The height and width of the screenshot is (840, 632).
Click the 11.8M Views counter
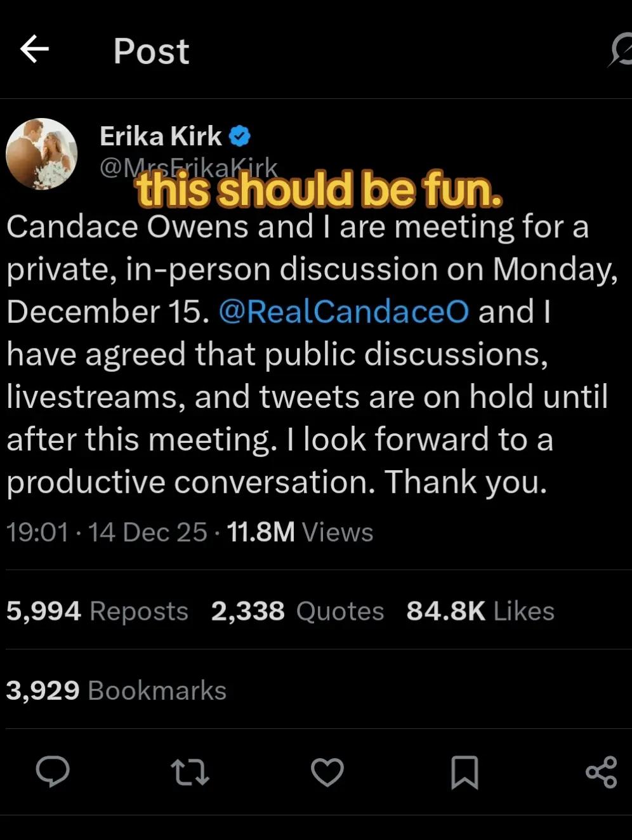[x=300, y=532]
